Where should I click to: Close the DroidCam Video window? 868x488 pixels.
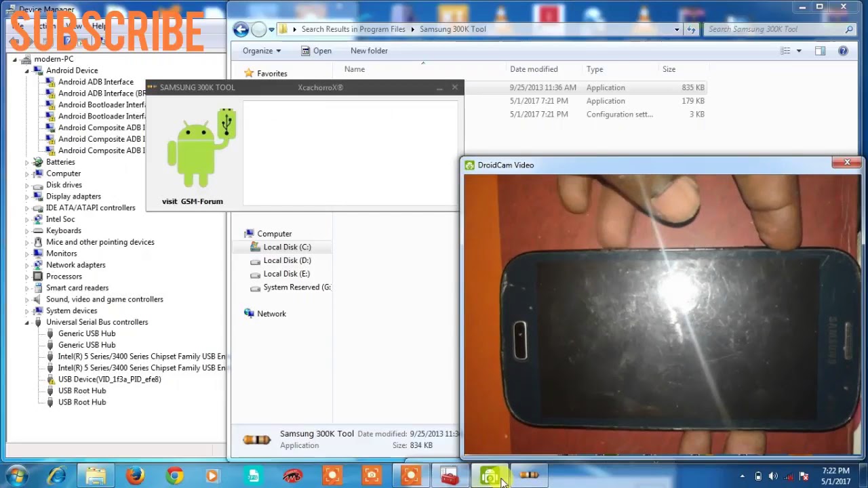coord(847,163)
